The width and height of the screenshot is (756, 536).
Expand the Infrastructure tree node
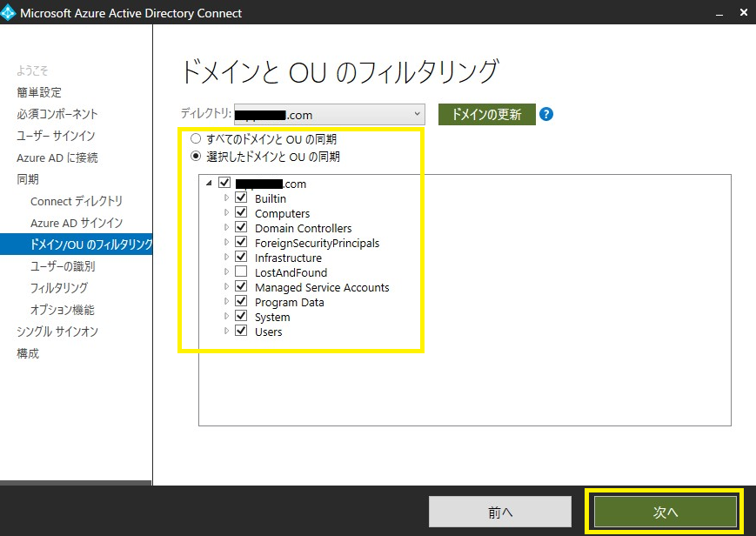(226, 258)
